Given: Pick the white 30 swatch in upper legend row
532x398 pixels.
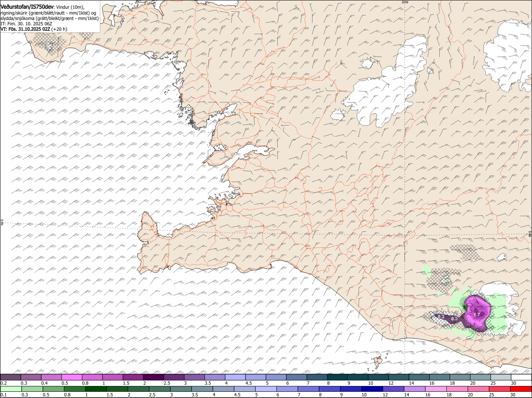Looking at the screenshot, I should click(521, 377).
